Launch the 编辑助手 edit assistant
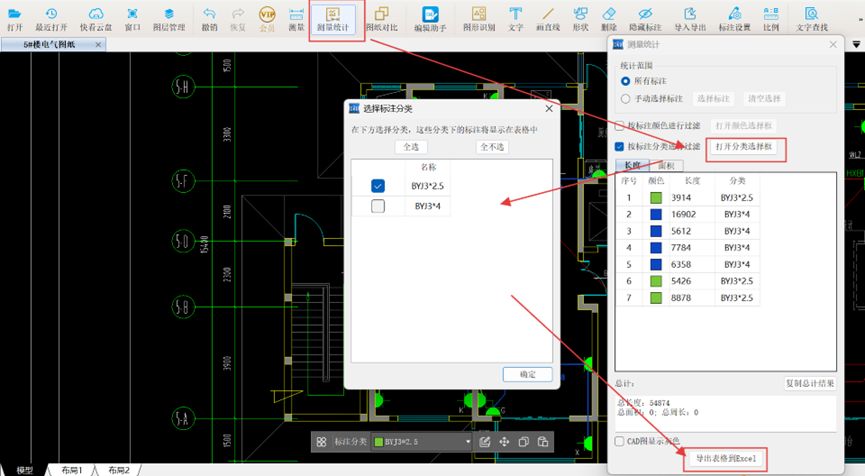The image size is (865, 476). click(x=432, y=18)
